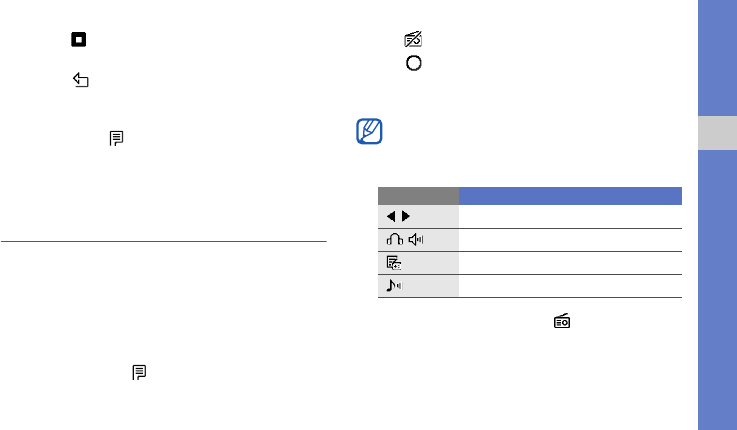The height and width of the screenshot is (430, 737).
Task: Tap the crossed-out radio icon
Action: click(413, 39)
